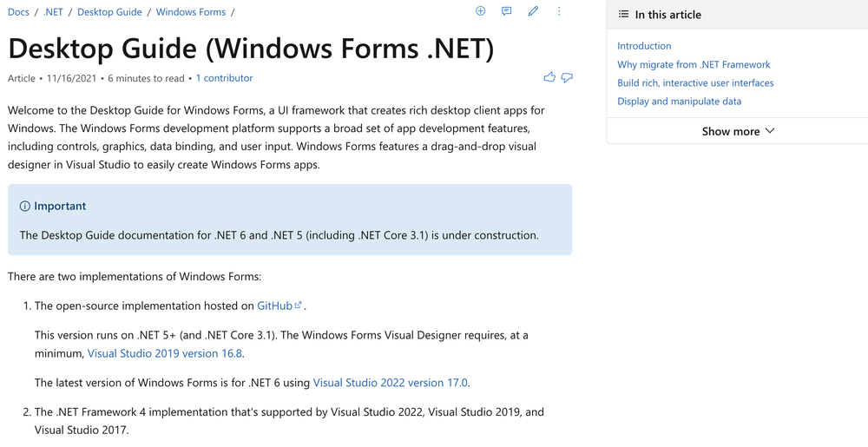The height and width of the screenshot is (447, 868).
Task: Open Visual Studio 2022 version 17.0 link
Action: [x=391, y=382]
